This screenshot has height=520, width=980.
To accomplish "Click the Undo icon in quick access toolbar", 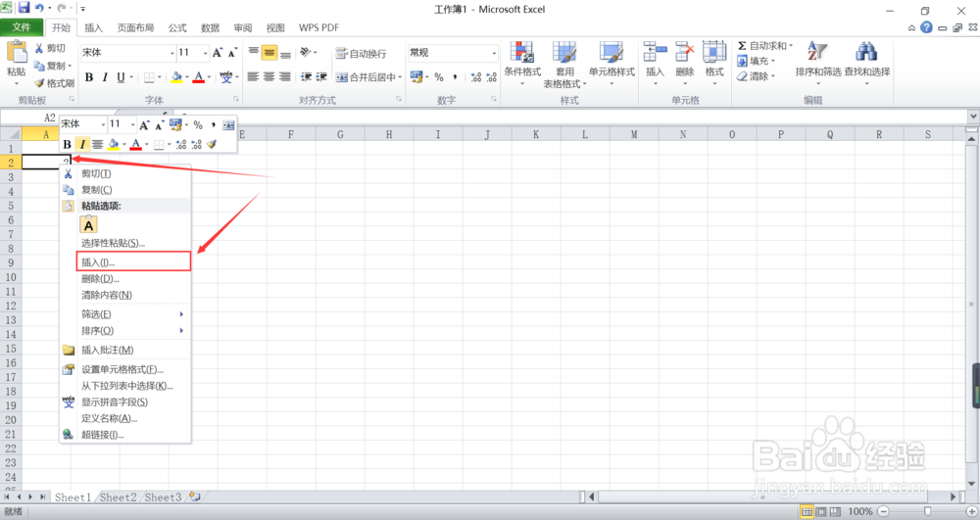I will pyautogui.click(x=39, y=8).
